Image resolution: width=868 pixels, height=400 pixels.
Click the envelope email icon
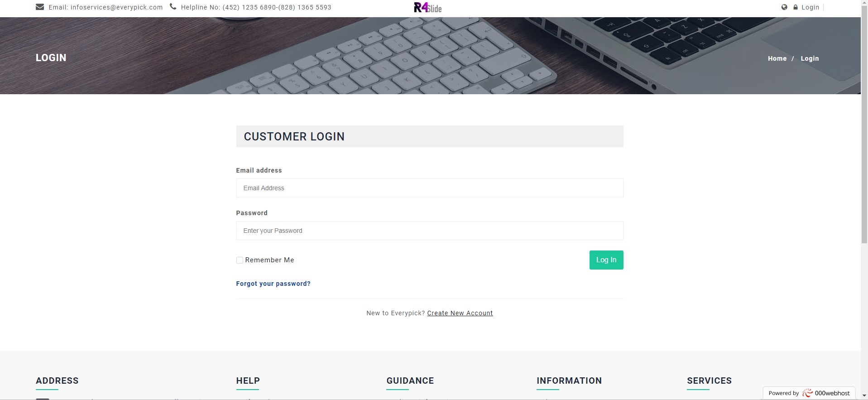coord(40,7)
